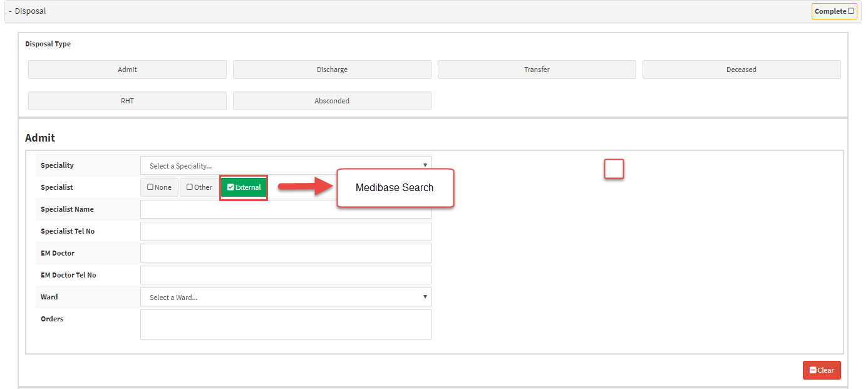Pick the RHT disposal type
Screen dimensions: 868x389
click(x=127, y=101)
